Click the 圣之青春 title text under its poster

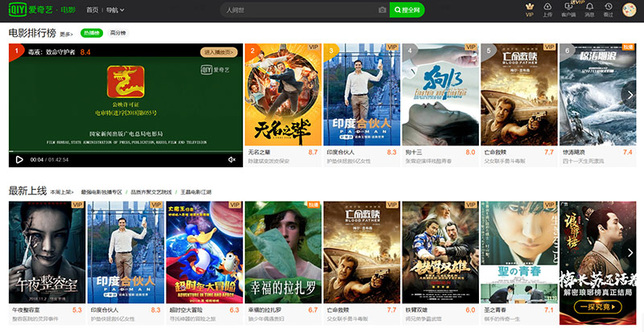495,310
